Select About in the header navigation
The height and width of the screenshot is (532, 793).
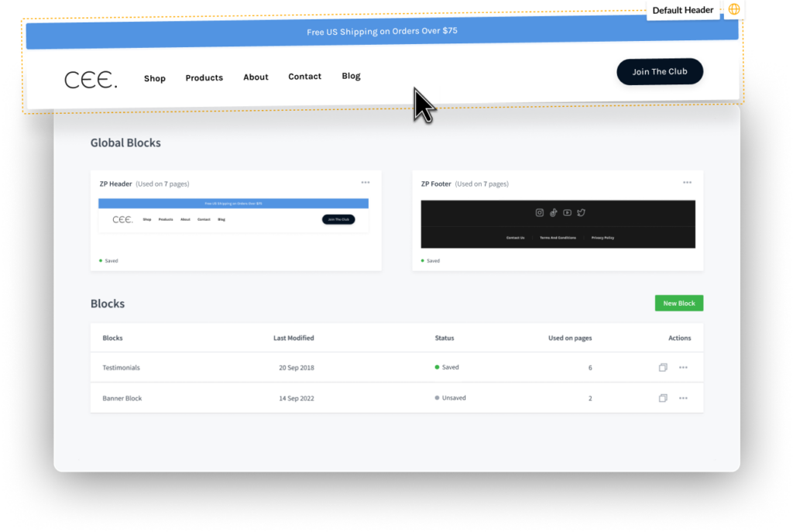[256, 77]
